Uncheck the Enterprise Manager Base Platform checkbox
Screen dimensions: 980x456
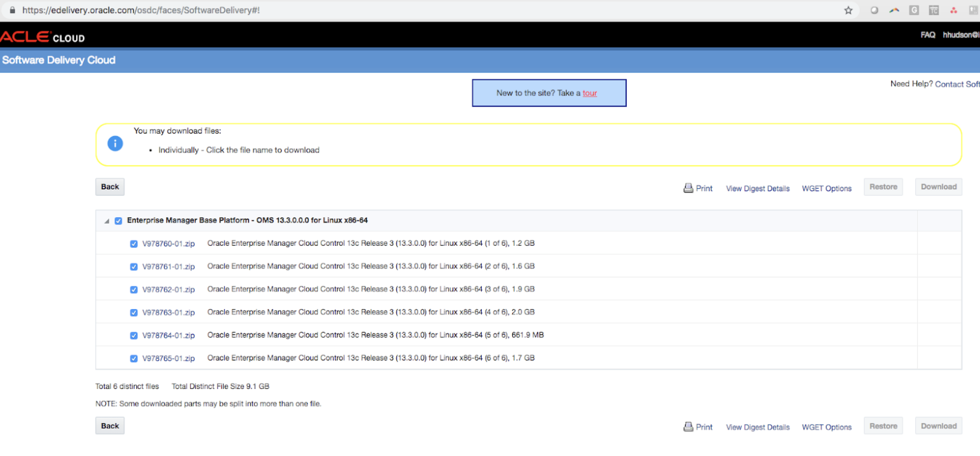pyautogui.click(x=118, y=220)
